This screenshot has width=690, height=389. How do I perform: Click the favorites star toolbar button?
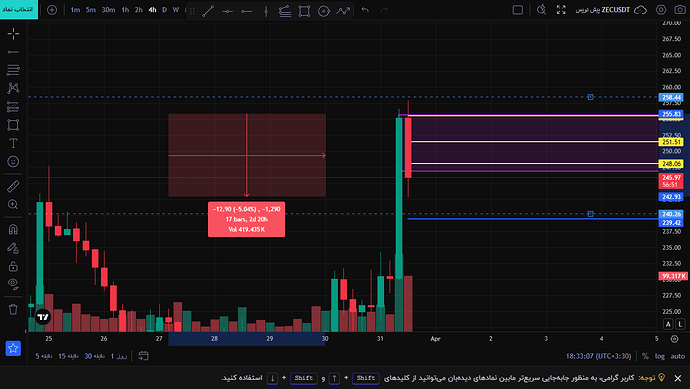tap(13, 348)
